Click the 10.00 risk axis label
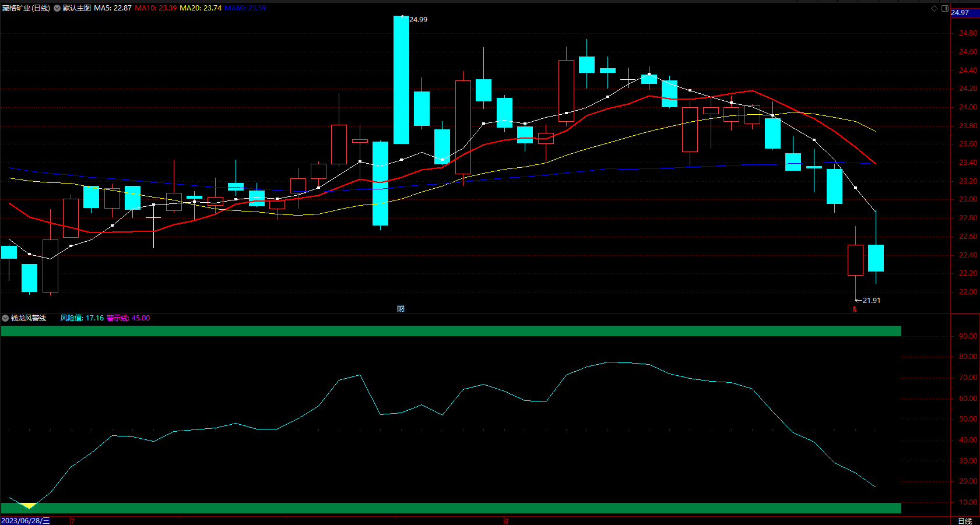Screen dimensions: 980x525 968,502
